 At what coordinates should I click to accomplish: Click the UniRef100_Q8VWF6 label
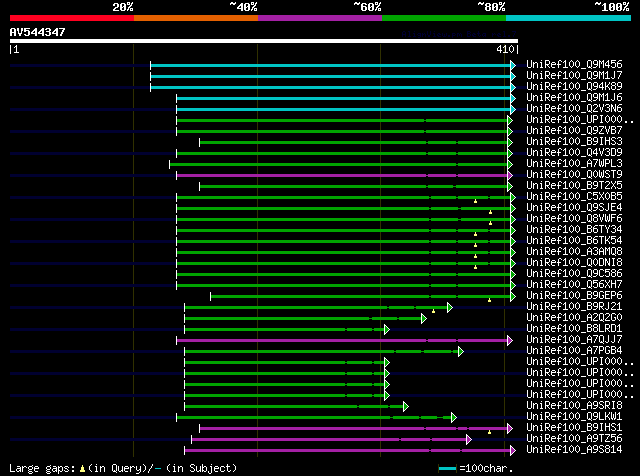coord(574,218)
